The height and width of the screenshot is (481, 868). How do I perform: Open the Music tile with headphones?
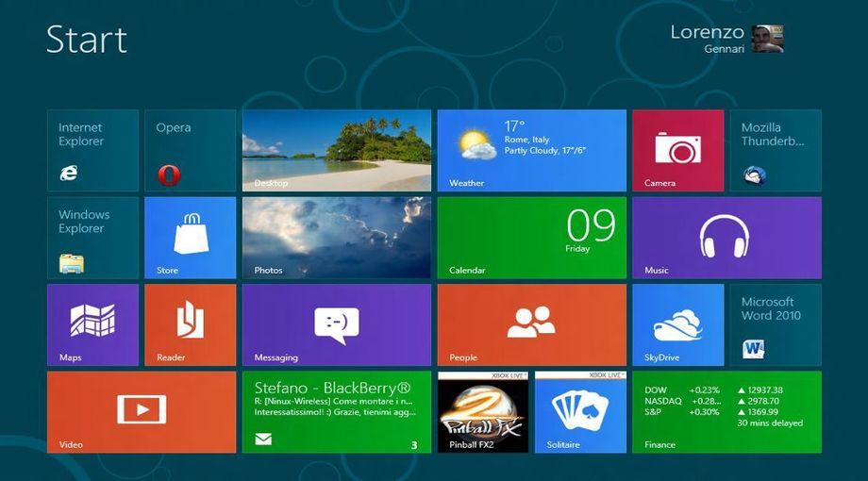pos(726,238)
